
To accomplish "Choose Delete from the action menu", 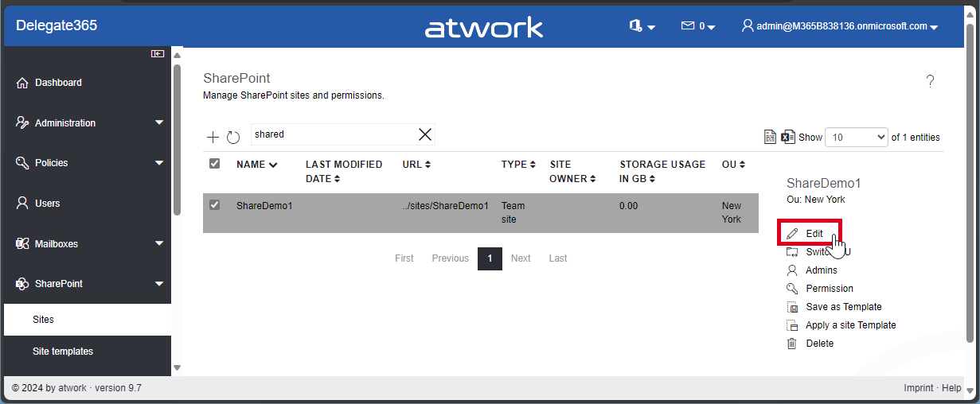I will tap(820, 344).
